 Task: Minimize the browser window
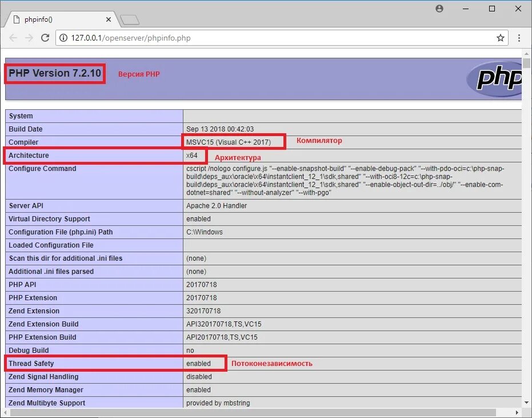(466, 9)
